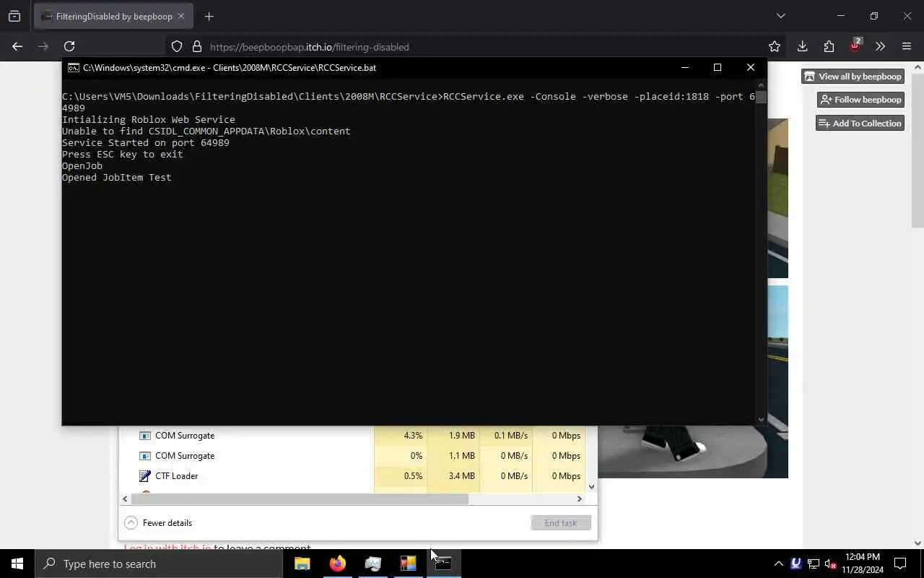Click the taskbar search box
Viewport: 924px width, 578px height.
click(159, 564)
